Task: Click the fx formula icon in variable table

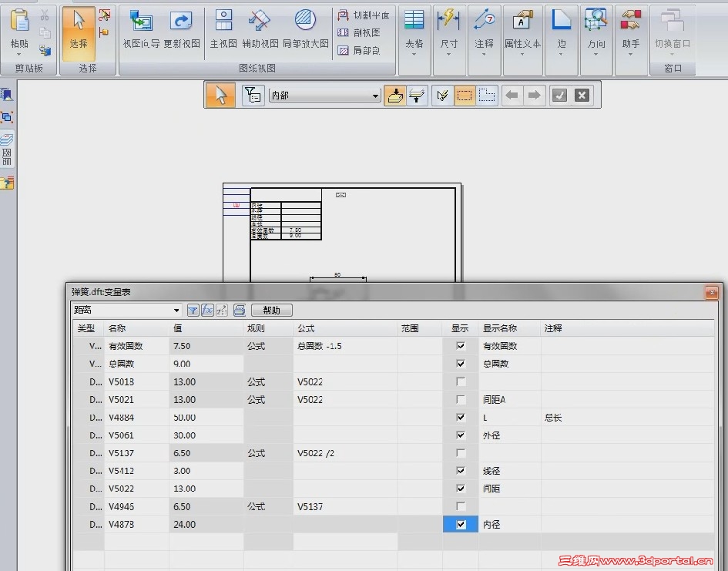Action: (207, 310)
